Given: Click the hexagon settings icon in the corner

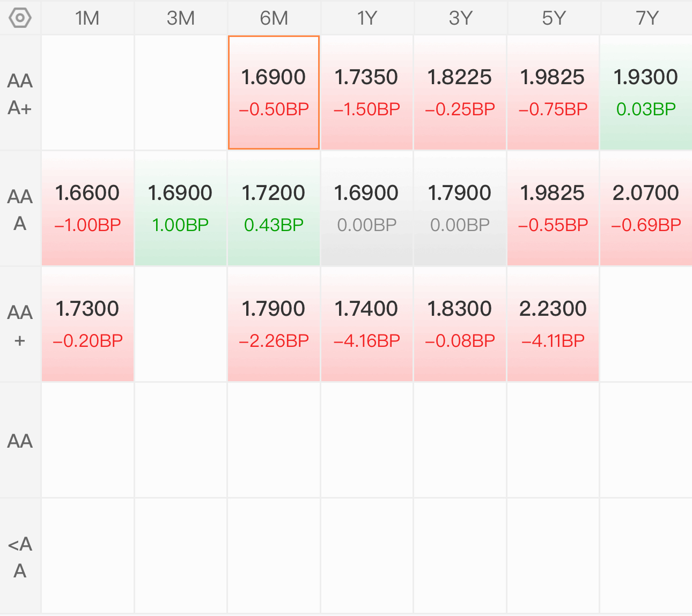Looking at the screenshot, I should (20, 18).
